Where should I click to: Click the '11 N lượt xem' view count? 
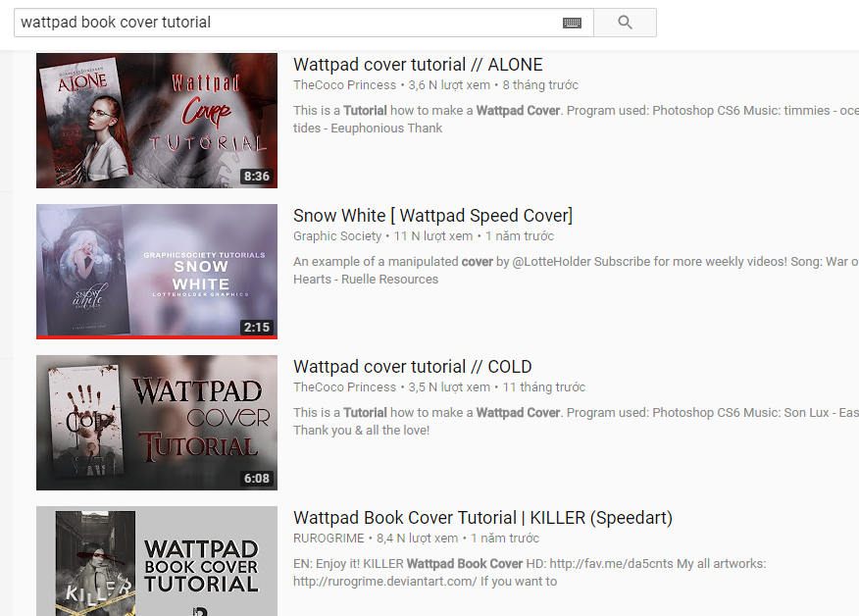[433, 236]
